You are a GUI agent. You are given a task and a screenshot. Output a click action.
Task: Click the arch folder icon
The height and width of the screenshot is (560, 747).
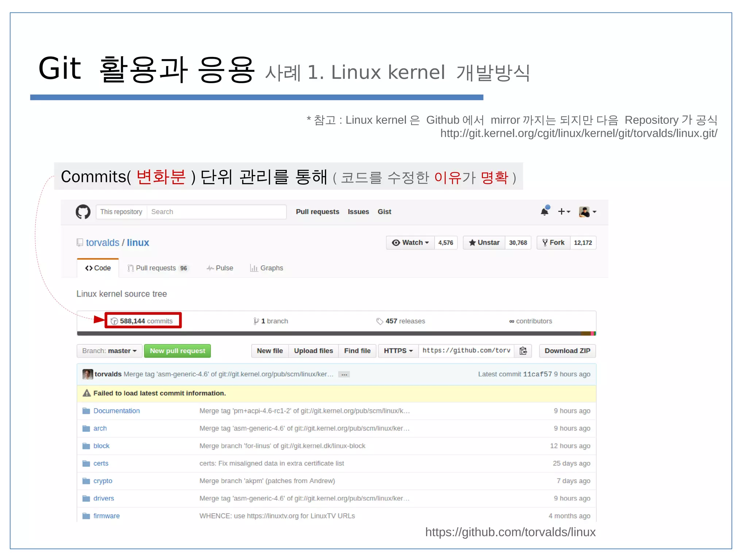tap(86, 428)
